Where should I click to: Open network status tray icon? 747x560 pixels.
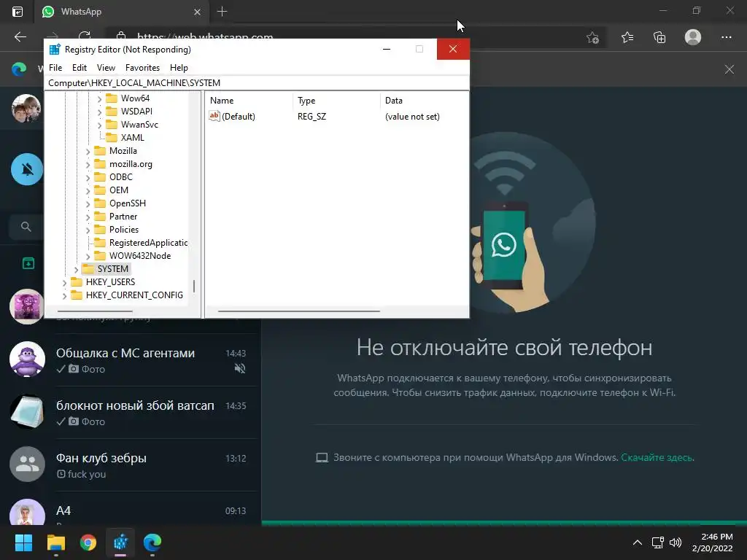(658, 542)
